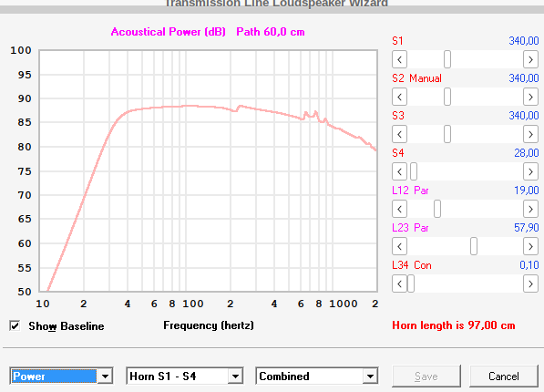544x392 pixels.
Task: Click the L23 Par label
Action: click(410, 228)
